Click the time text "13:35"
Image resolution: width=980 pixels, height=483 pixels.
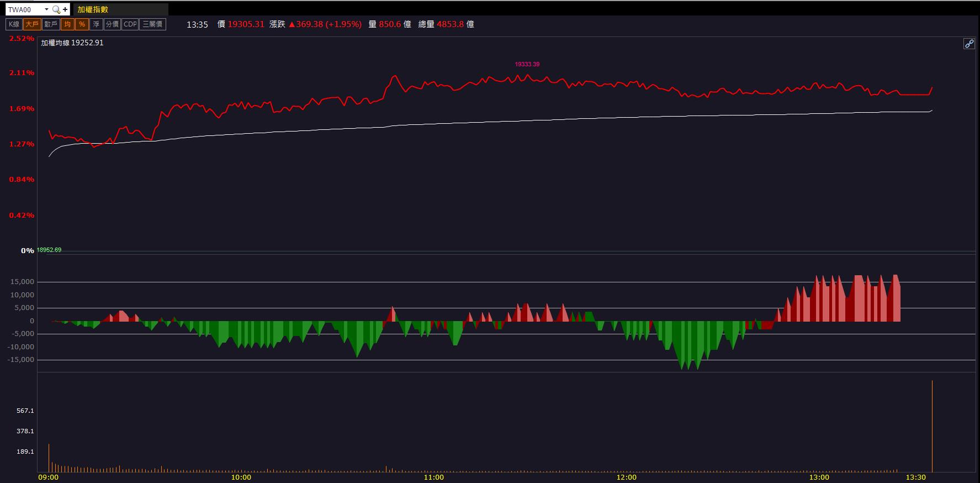[x=197, y=24]
